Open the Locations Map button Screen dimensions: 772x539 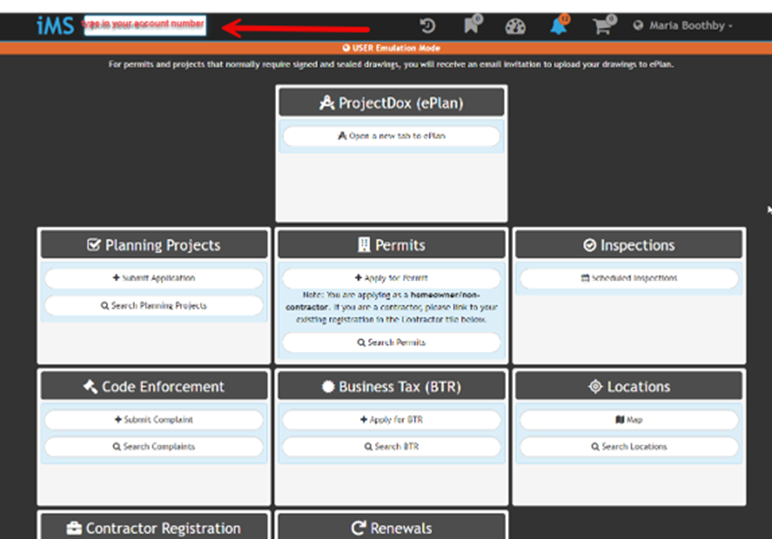pos(629,419)
